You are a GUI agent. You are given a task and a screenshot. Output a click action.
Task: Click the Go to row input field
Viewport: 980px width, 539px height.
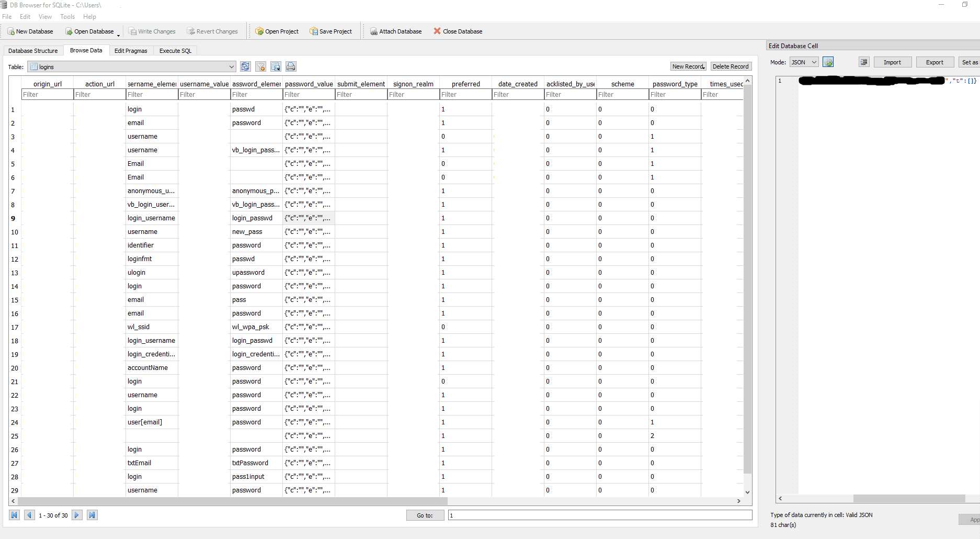pos(599,515)
